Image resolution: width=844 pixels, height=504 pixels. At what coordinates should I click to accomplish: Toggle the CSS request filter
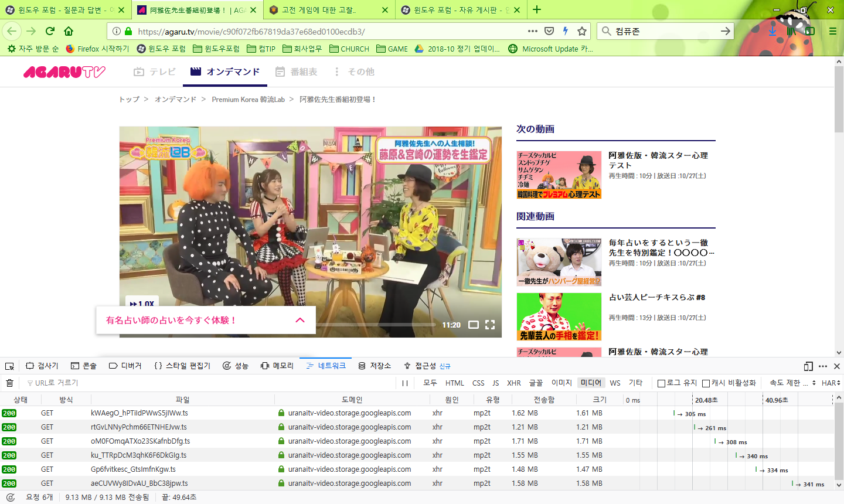tap(478, 383)
